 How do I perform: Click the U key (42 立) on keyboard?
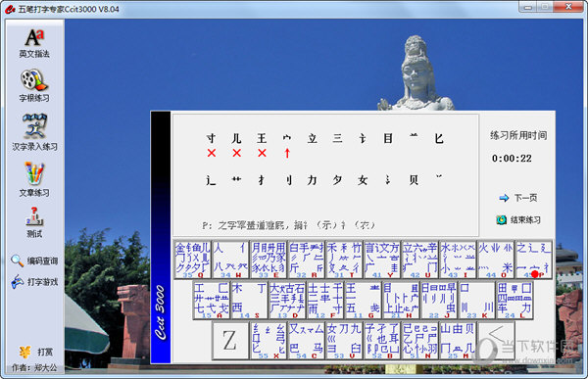click(x=419, y=260)
